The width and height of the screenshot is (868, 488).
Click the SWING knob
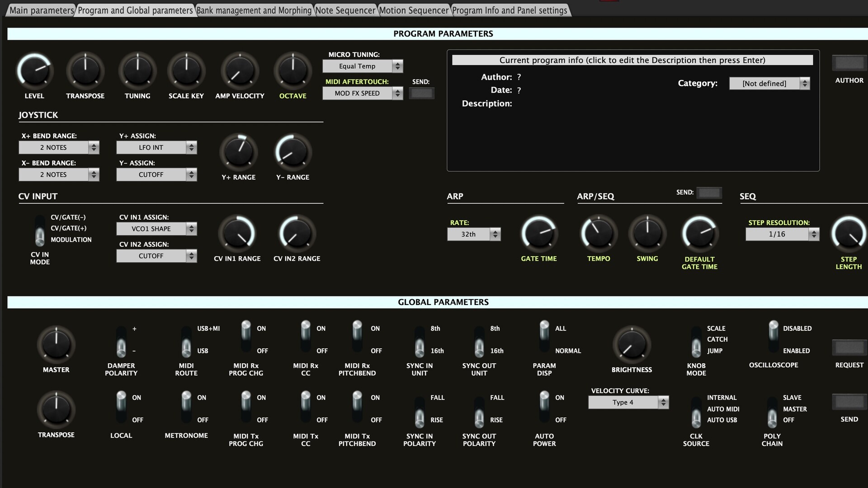click(647, 234)
